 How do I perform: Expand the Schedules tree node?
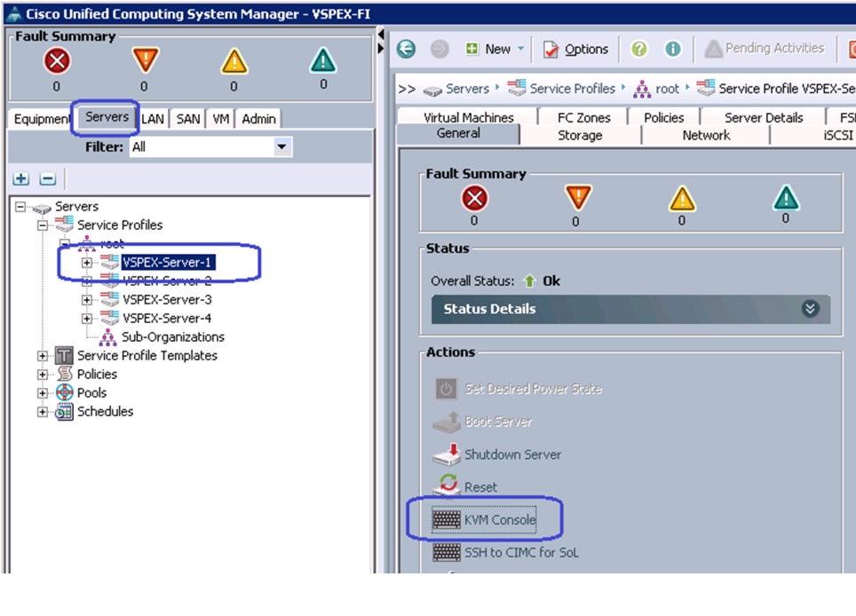[43, 411]
